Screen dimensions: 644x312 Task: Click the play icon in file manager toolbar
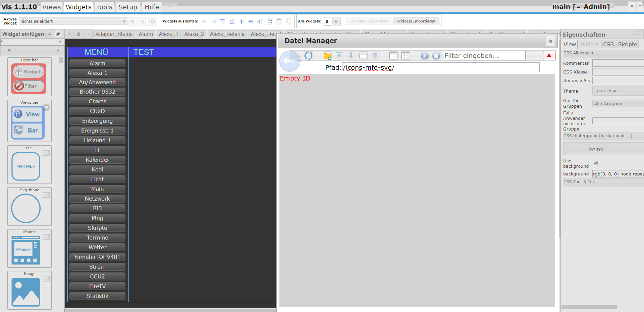tap(424, 56)
